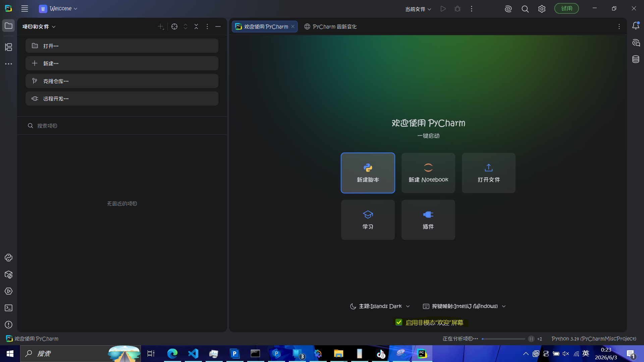Click the Python 3.14 interpreter status widget
The image size is (644, 362).
click(x=594, y=339)
